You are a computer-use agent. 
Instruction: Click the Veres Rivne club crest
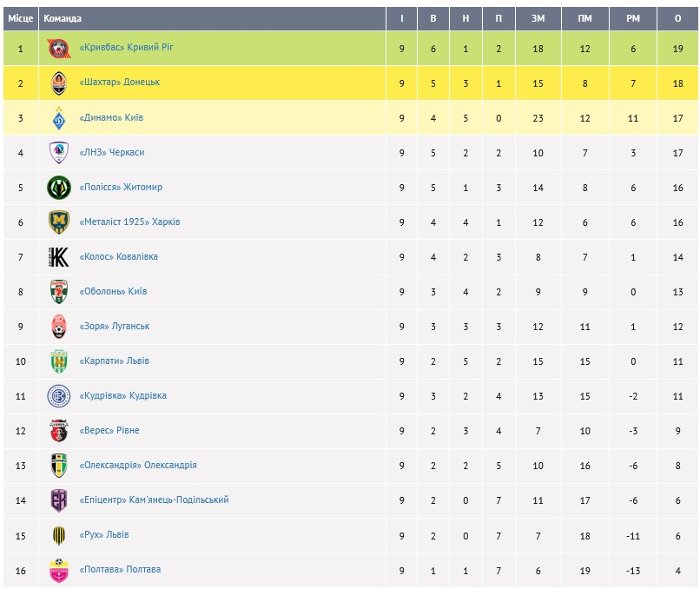58,431
